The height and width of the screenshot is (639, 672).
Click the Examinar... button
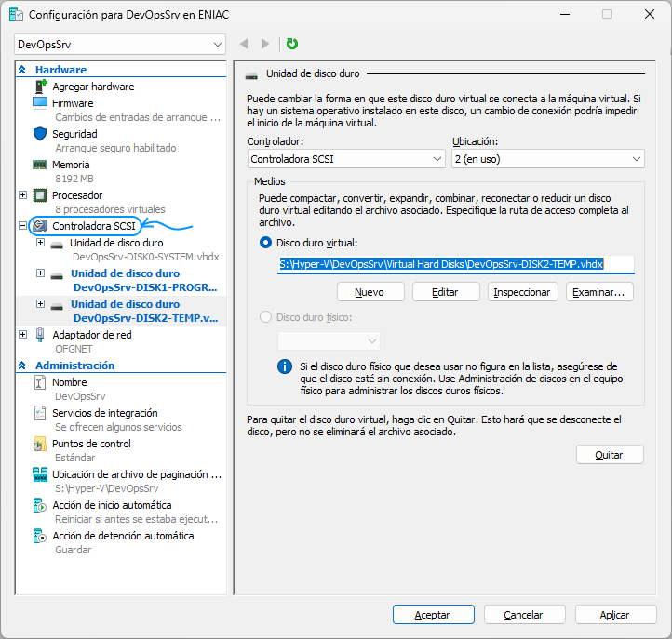click(599, 292)
